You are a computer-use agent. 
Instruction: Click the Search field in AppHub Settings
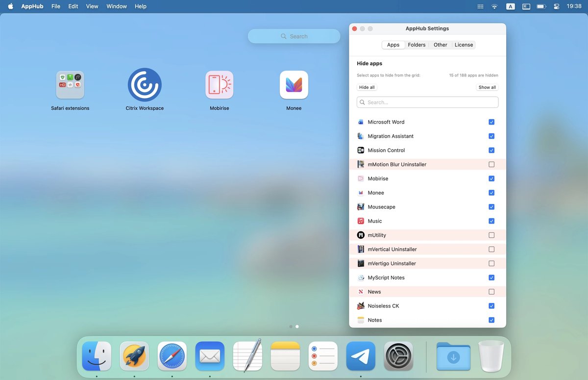(427, 102)
